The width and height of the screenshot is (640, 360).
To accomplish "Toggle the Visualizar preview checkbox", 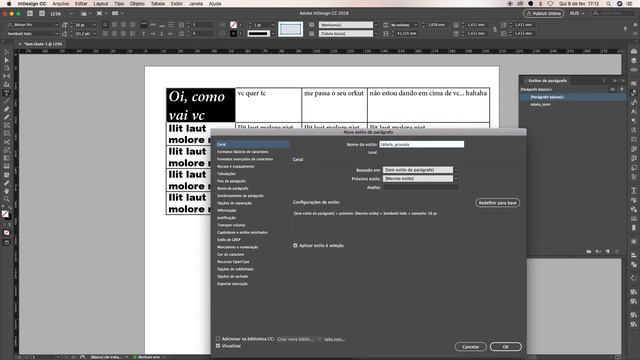I will click(x=218, y=346).
